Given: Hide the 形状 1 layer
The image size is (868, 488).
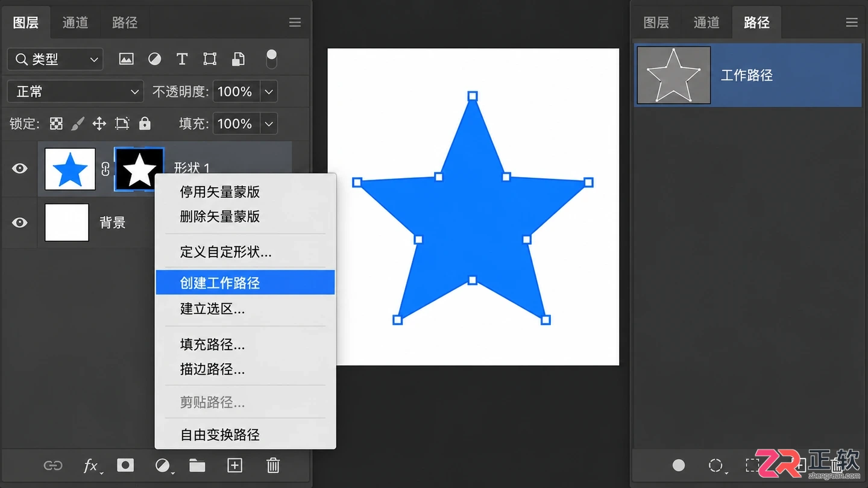Looking at the screenshot, I should (20, 168).
